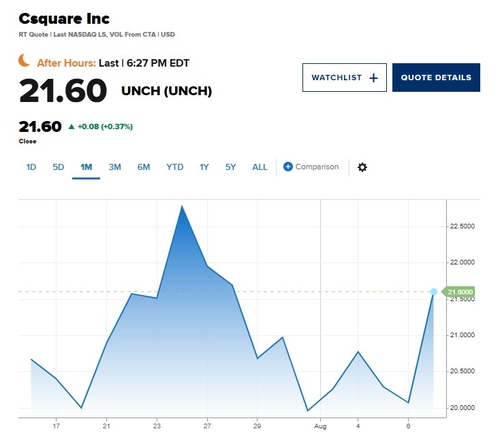Add Csquare Inc to Watchlist
Image resolution: width=500 pixels, height=444 pixels.
click(344, 77)
